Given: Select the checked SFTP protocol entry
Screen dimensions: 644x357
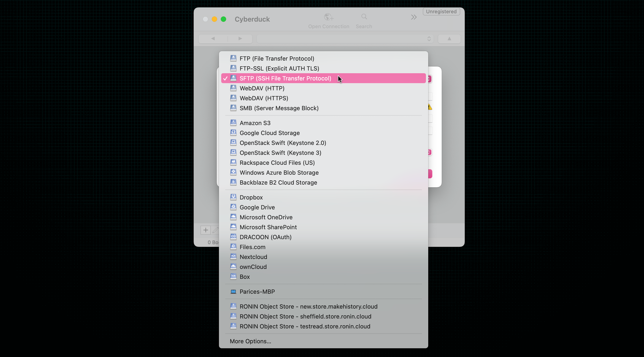Looking at the screenshot, I should click(285, 79).
